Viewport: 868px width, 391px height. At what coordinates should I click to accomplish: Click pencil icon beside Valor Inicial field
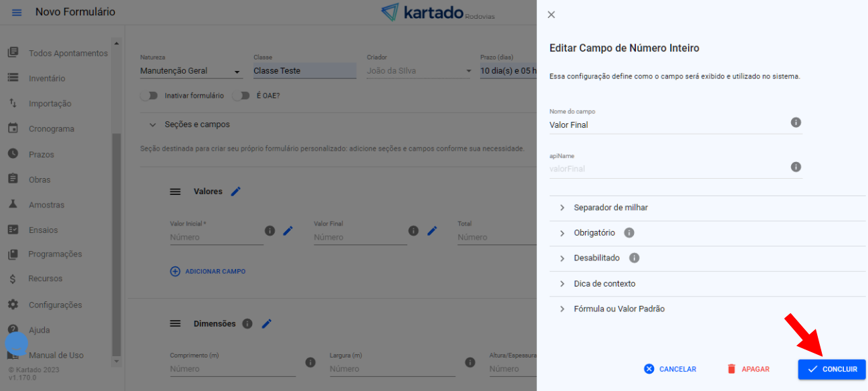tap(288, 231)
